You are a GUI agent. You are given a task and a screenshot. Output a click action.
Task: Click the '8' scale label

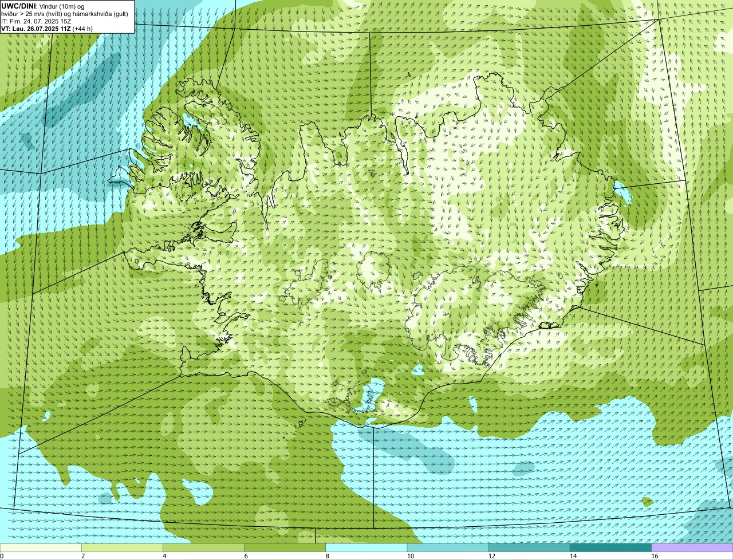(328, 556)
